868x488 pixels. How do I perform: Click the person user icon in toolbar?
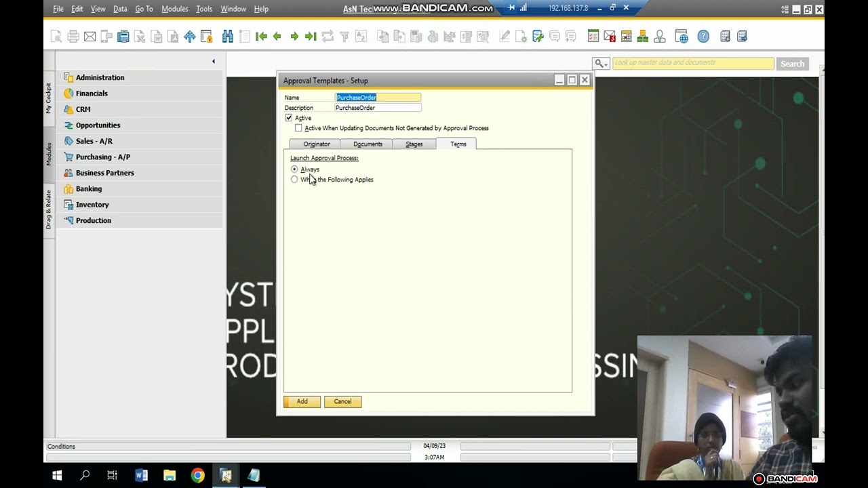point(660,37)
